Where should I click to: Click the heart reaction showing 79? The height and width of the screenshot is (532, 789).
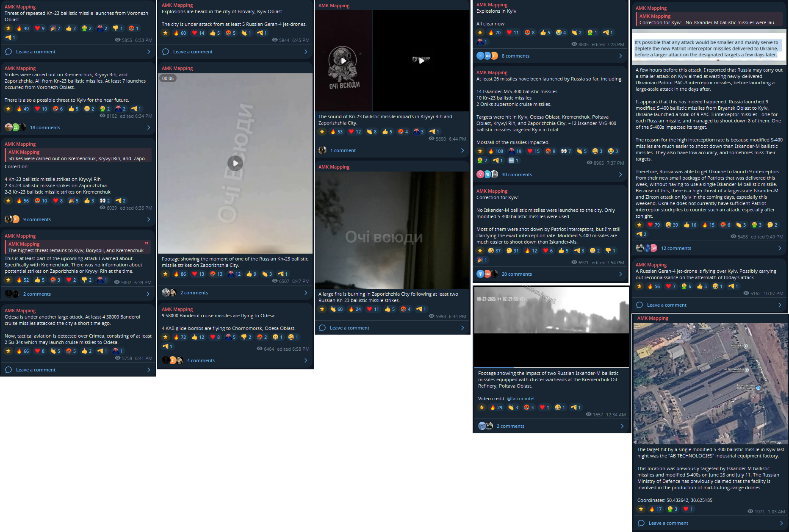point(654,225)
